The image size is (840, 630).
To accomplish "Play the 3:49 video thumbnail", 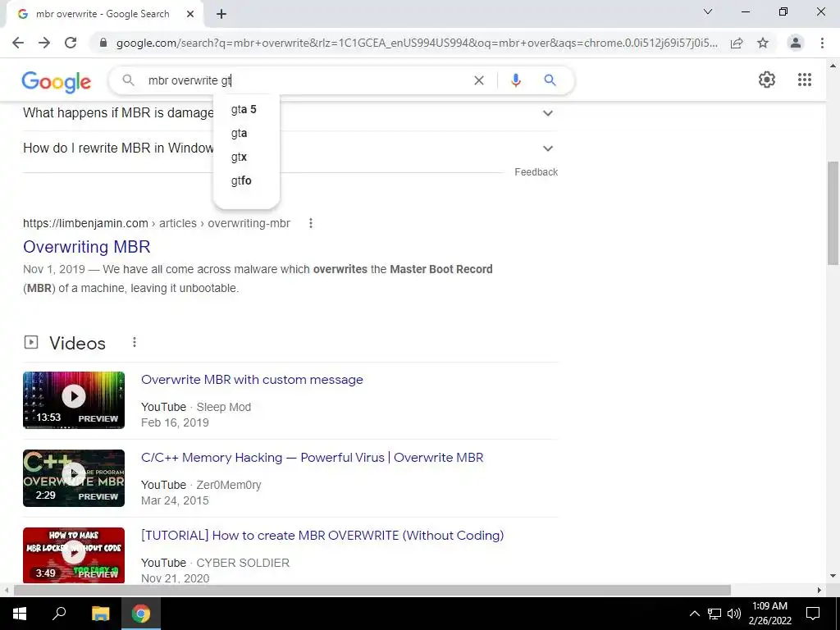I will [74, 555].
